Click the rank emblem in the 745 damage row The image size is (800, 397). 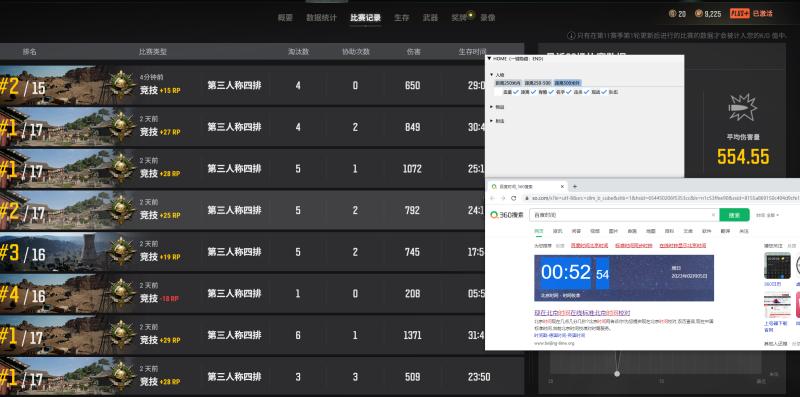pyautogui.click(x=121, y=252)
